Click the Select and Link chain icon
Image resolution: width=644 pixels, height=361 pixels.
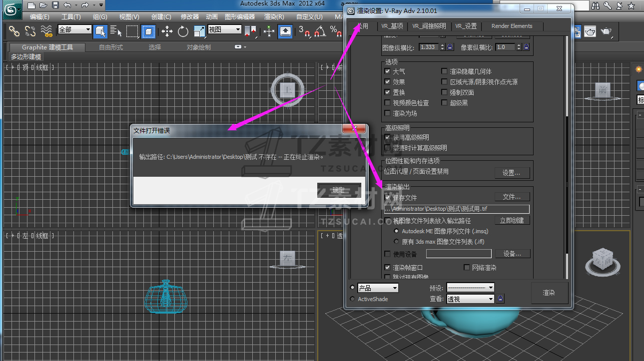coord(14,31)
